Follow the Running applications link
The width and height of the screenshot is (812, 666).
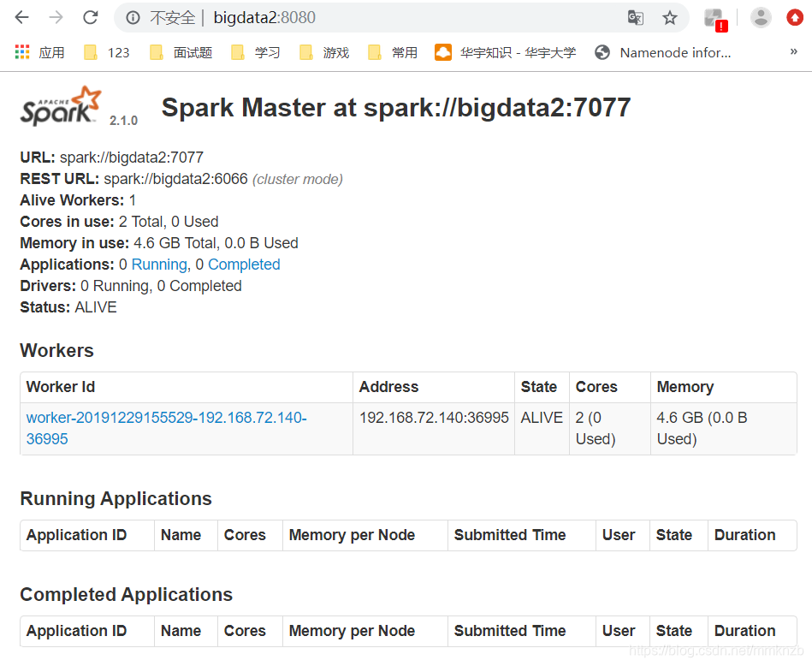point(159,265)
